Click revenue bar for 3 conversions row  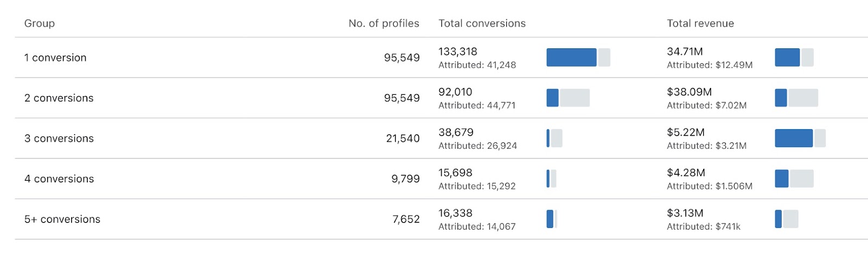click(800, 138)
